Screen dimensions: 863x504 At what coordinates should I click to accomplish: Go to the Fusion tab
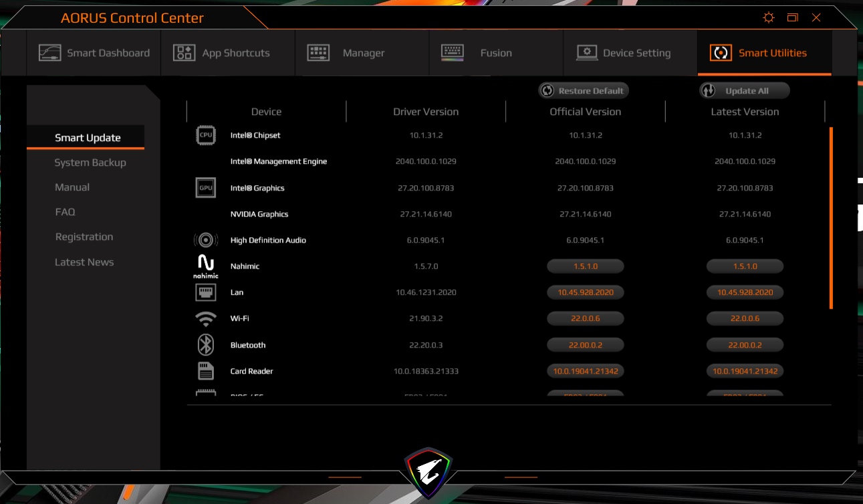(x=495, y=53)
